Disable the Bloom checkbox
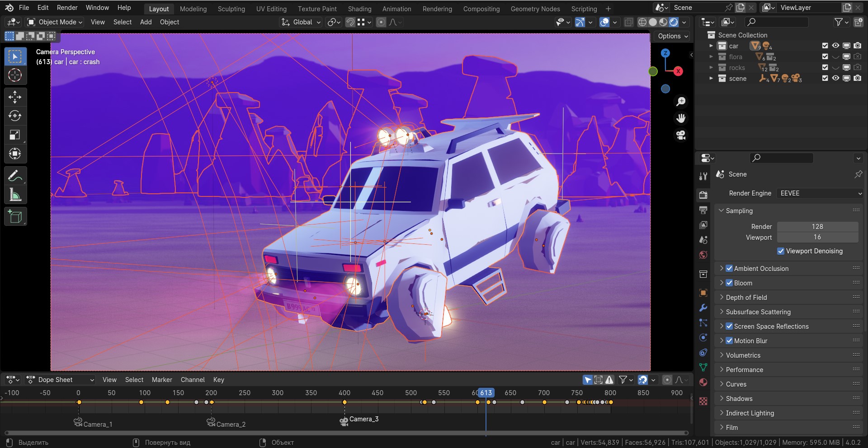This screenshot has height=448, width=868. [729, 283]
